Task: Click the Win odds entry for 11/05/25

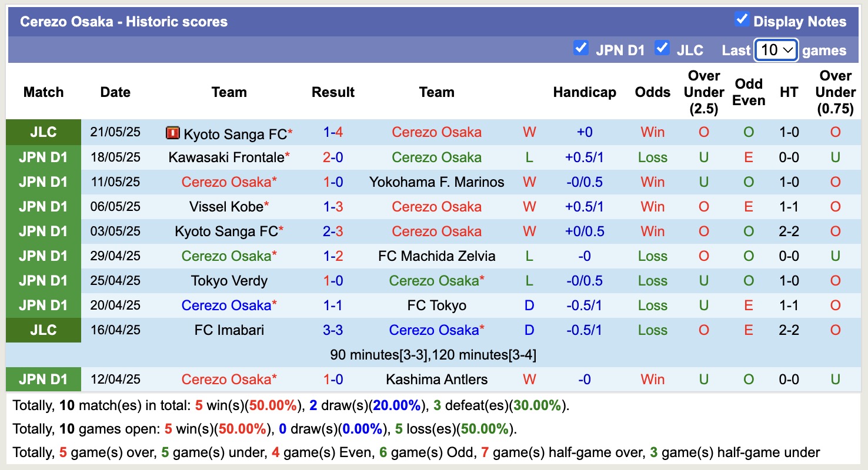Action: point(652,182)
